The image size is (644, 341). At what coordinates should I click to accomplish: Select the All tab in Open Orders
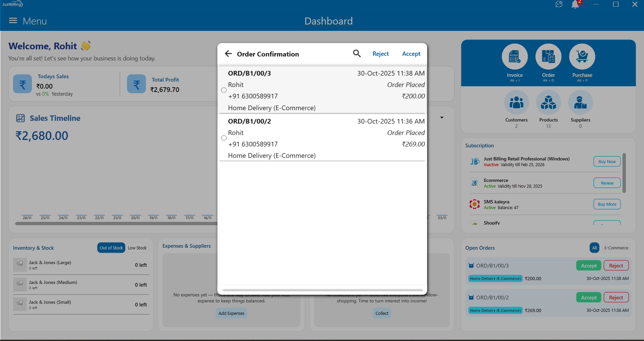pos(594,248)
